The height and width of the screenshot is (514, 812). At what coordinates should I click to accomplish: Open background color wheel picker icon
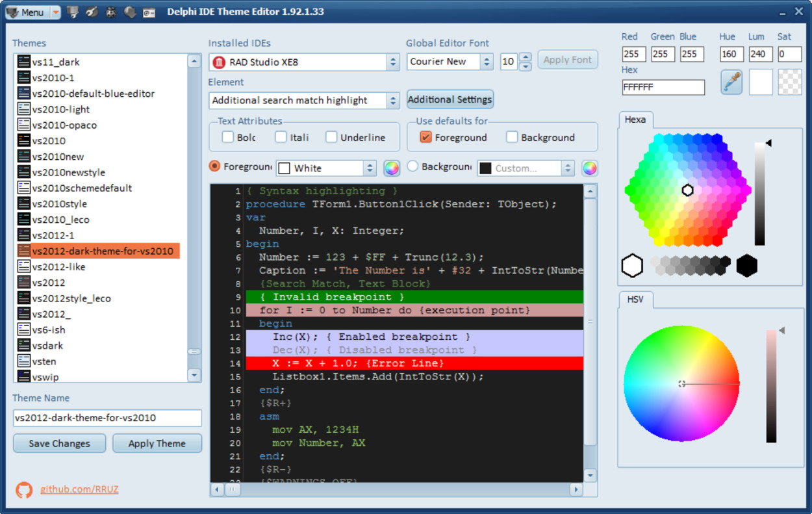[x=589, y=168]
